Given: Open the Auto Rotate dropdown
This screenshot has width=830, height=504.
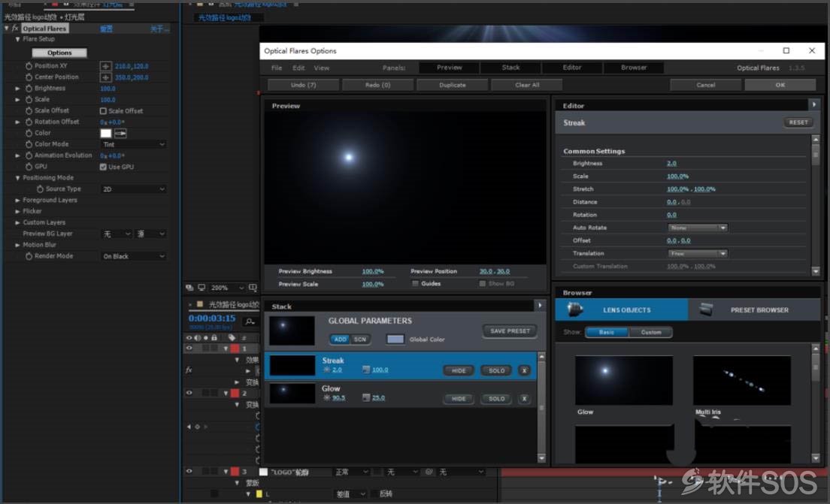Looking at the screenshot, I should 697,228.
